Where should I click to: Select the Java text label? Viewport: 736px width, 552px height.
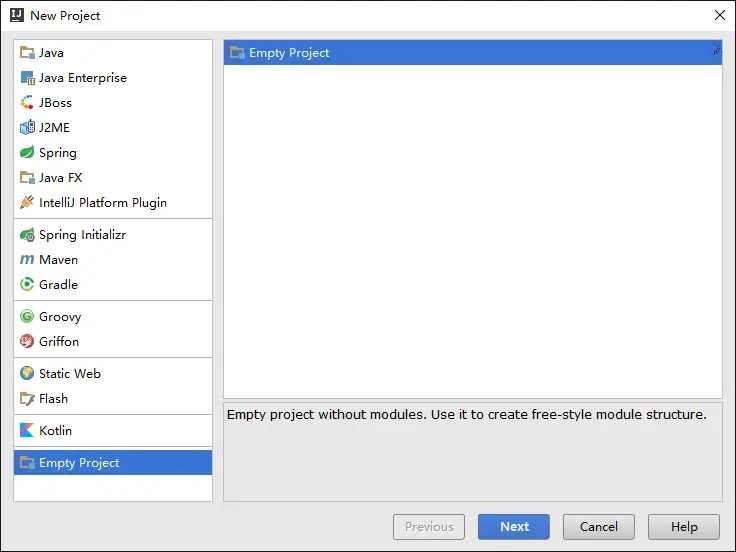click(x=51, y=53)
